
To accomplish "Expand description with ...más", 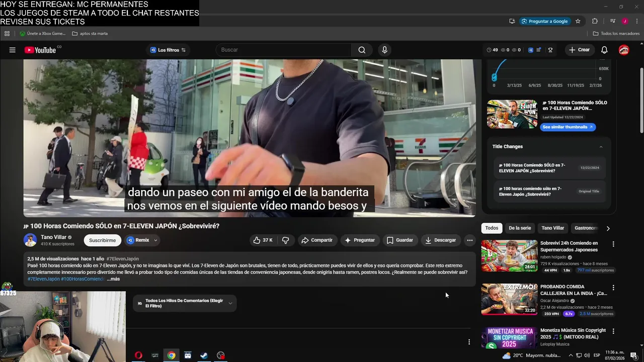I will 113,279.
